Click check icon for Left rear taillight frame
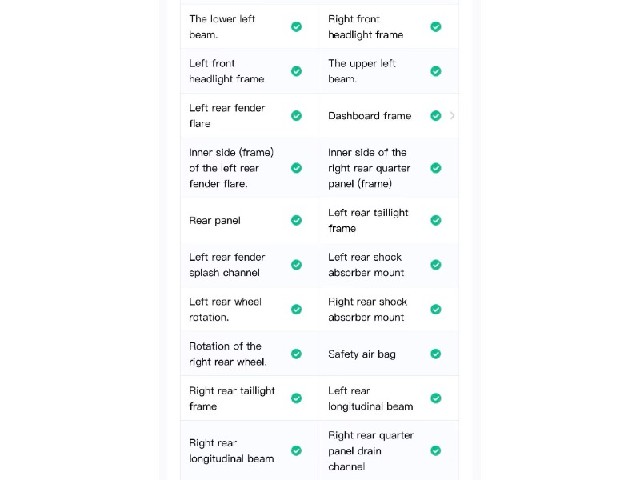Viewport: 640px width, 480px height. pos(436,220)
